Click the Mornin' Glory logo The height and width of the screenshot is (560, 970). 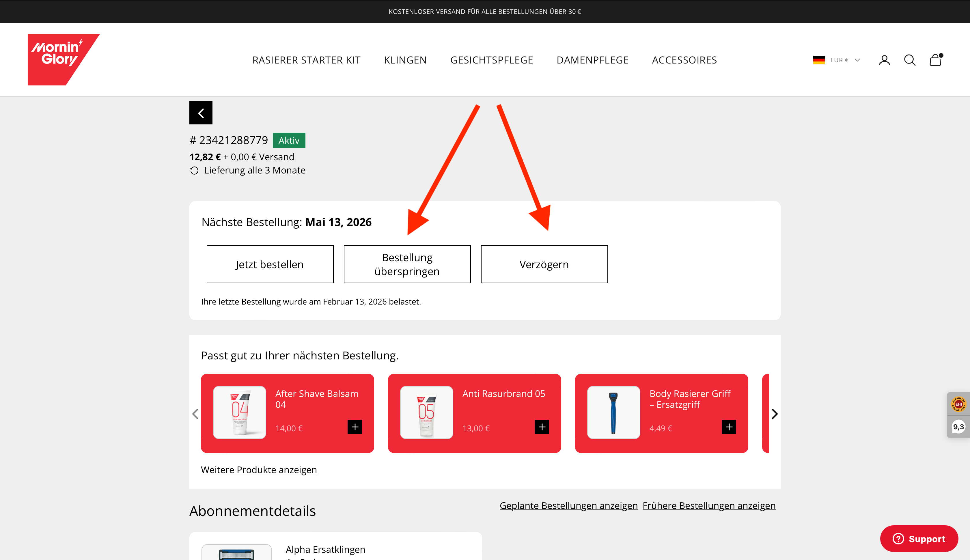[x=61, y=59]
